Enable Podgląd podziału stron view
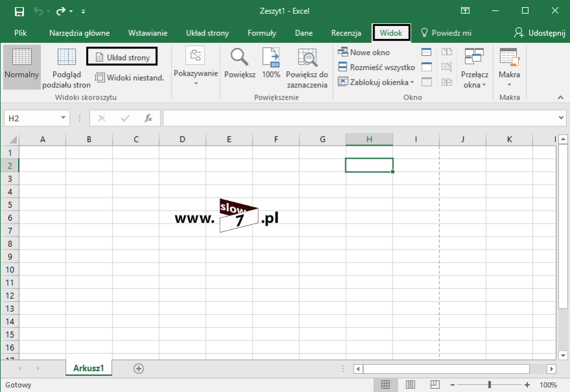The image size is (570, 392). click(x=67, y=69)
